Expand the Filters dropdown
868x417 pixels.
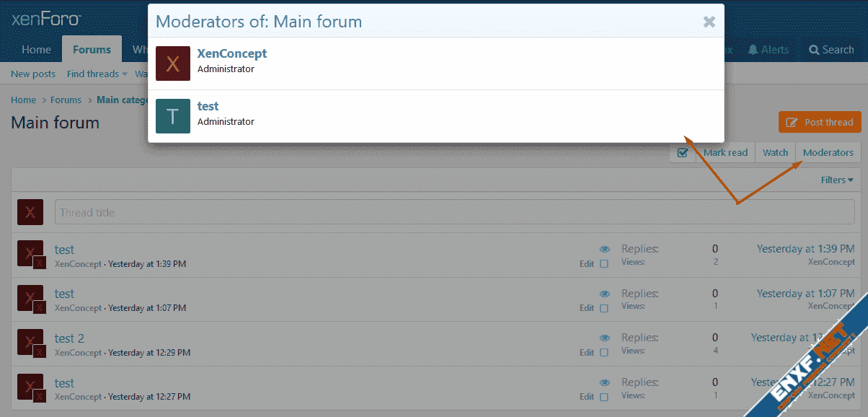(x=837, y=180)
